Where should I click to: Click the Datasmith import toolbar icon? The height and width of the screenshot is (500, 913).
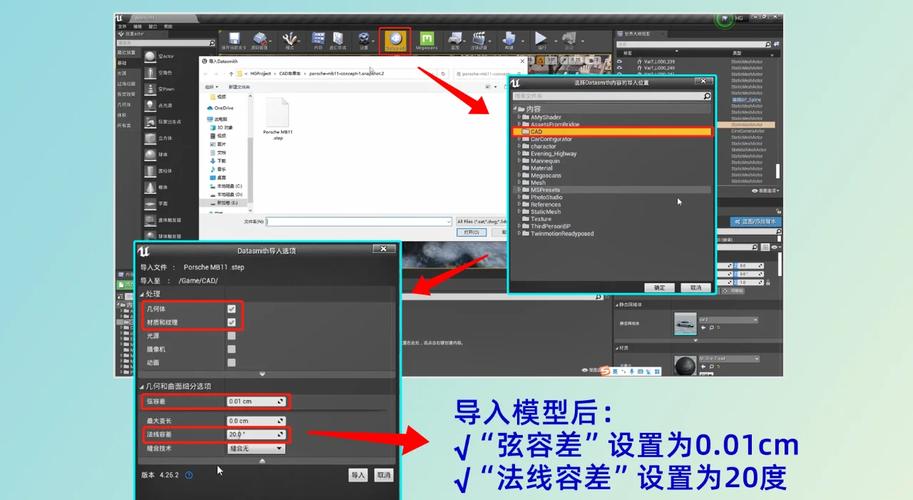395,39
